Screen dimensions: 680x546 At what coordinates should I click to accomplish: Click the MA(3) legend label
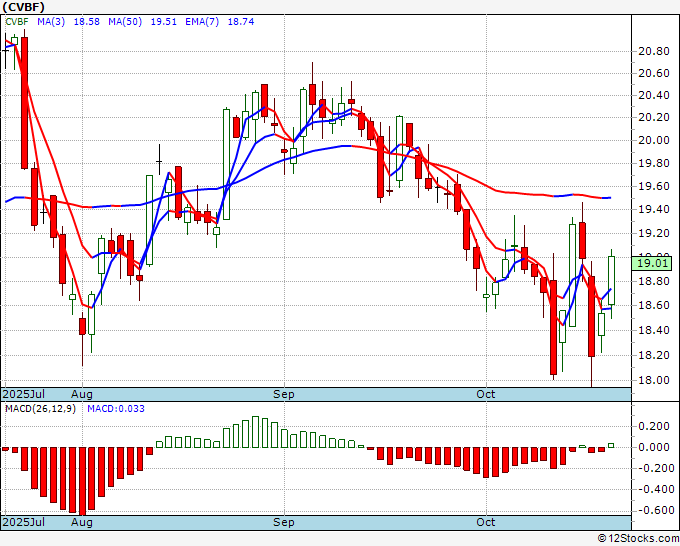pyautogui.click(x=51, y=22)
